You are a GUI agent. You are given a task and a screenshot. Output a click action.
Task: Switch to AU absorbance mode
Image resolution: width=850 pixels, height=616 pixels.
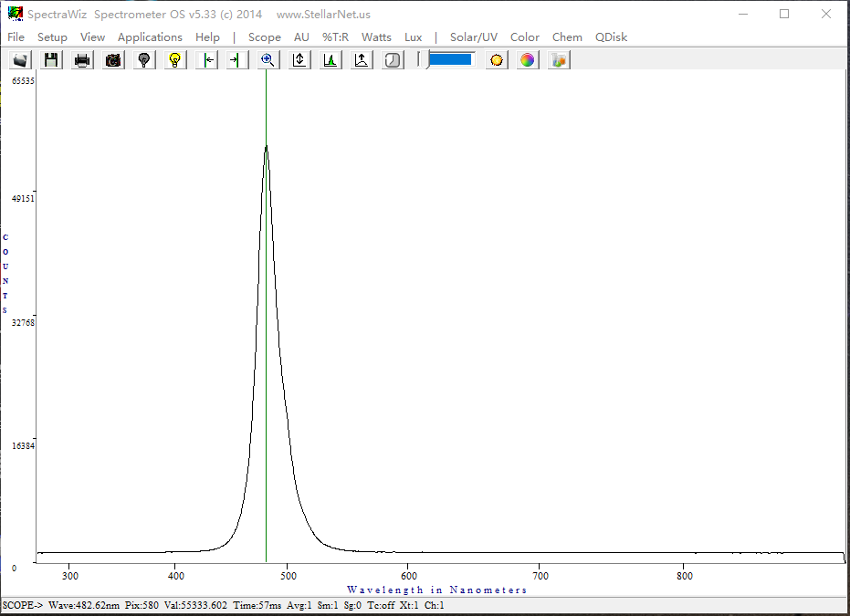(301, 37)
